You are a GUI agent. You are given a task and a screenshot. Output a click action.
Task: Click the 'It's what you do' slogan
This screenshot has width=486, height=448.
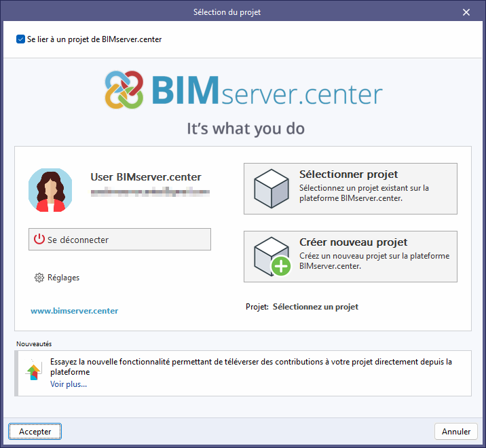pos(246,129)
